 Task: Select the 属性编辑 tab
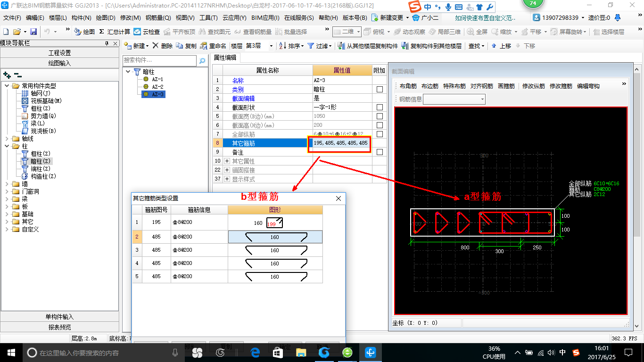click(x=225, y=58)
